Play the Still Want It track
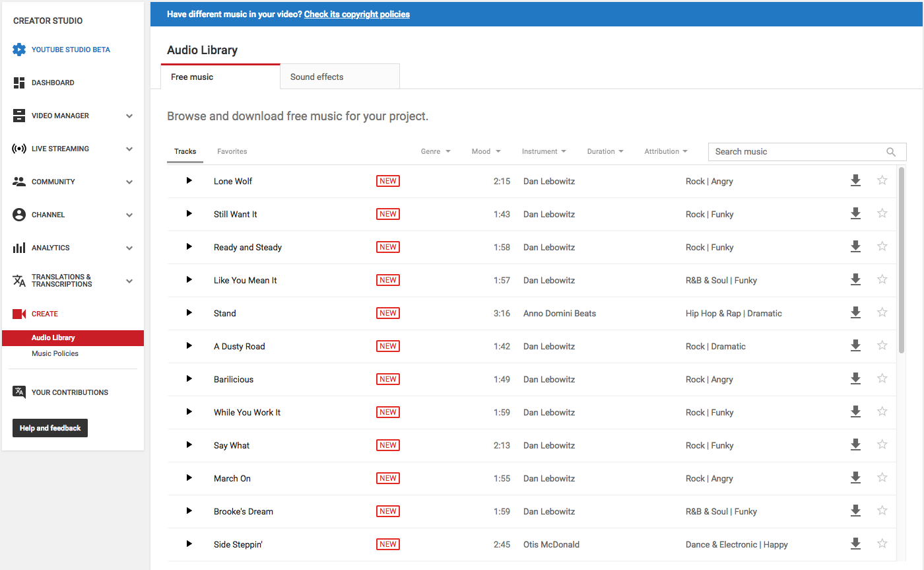The width and height of the screenshot is (924, 570). coord(189,213)
